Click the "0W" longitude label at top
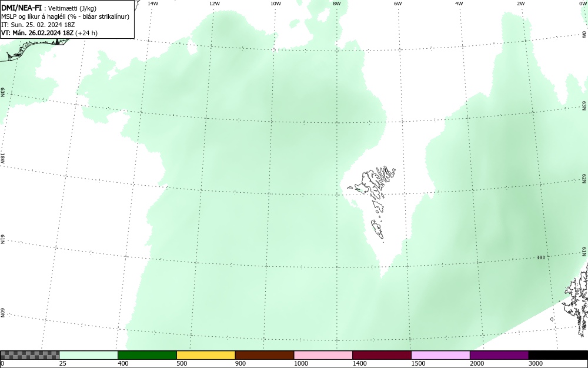Image resolution: width=588 pixels, height=368 pixels. 583,4
